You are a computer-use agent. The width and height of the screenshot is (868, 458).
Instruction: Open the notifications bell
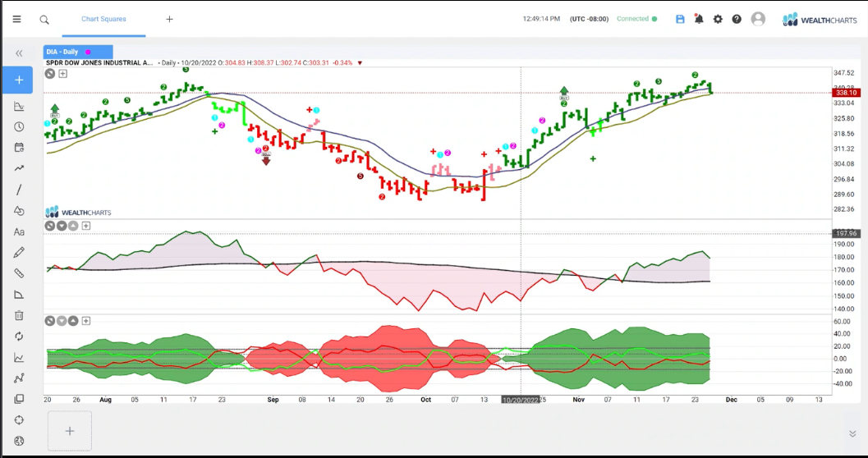click(x=699, y=19)
